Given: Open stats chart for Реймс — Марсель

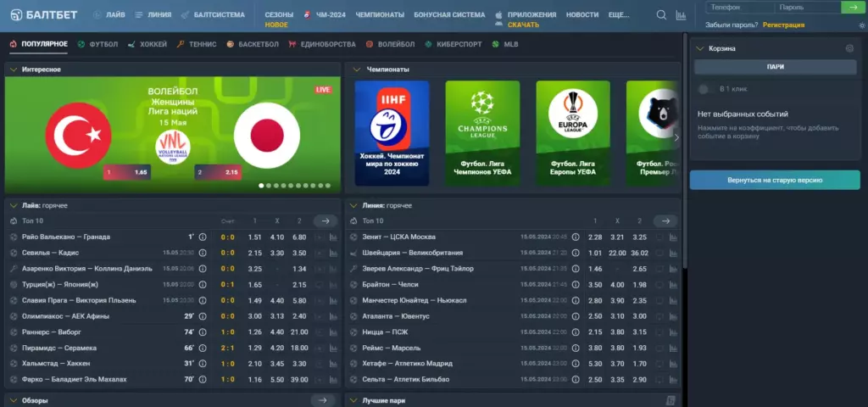Looking at the screenshot, I should (x=673, y=348).
